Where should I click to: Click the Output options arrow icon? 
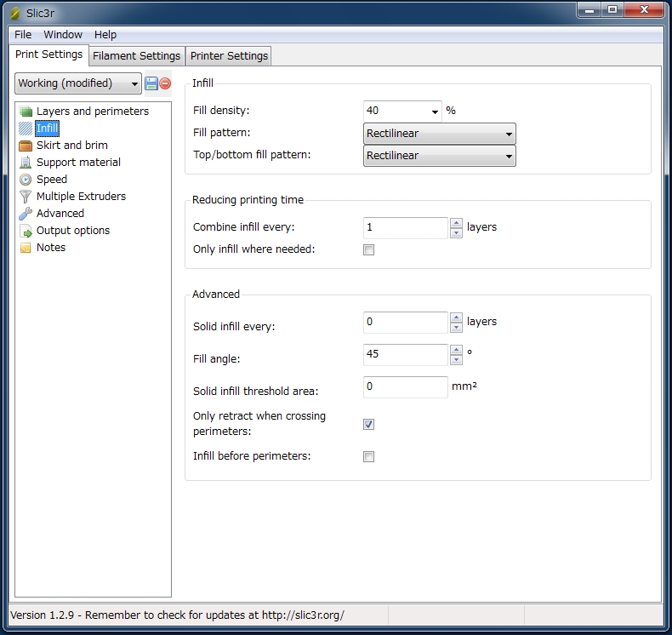coord(26,231)
